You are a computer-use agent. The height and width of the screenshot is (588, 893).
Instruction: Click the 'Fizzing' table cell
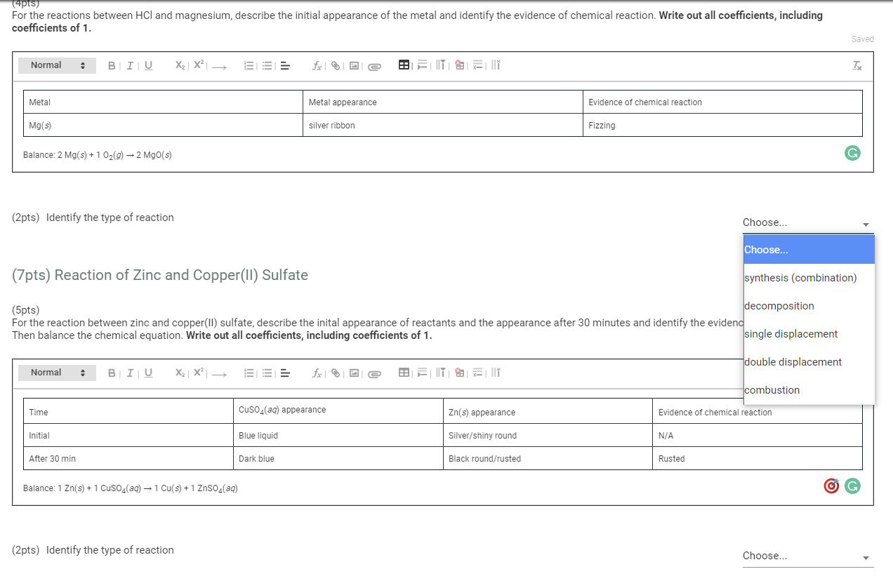(x=722, y=125)
